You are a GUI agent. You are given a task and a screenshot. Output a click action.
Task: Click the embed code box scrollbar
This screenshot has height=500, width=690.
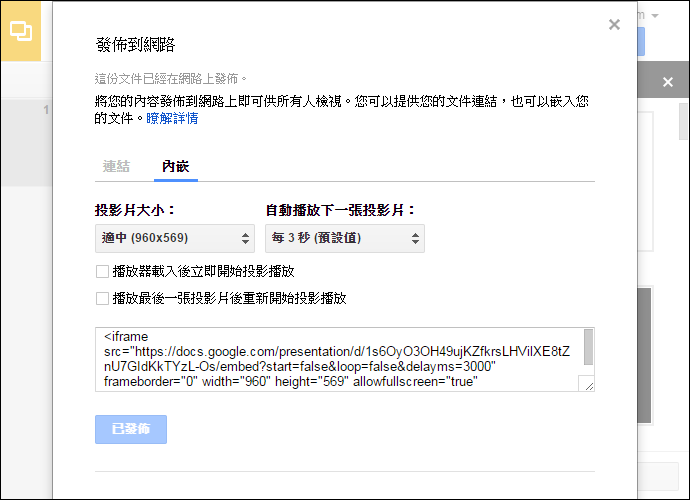[588, 347]
